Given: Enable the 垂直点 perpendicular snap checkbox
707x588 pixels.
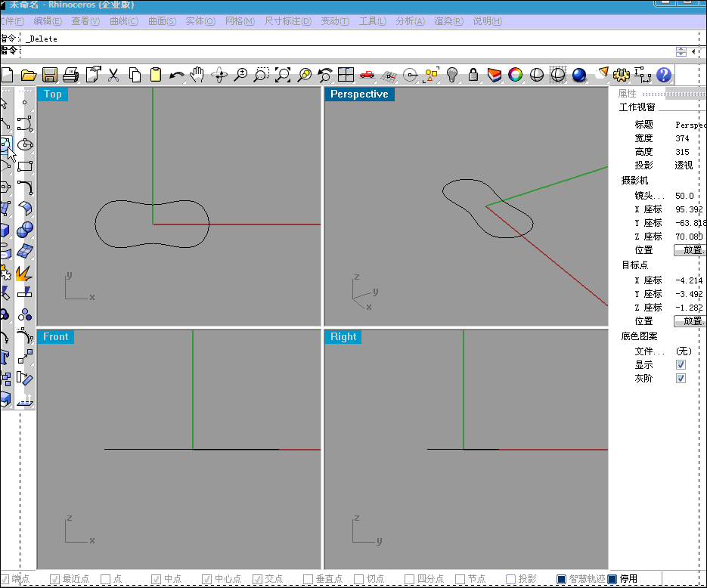Looking at the screenshot, I should point(309,579).
